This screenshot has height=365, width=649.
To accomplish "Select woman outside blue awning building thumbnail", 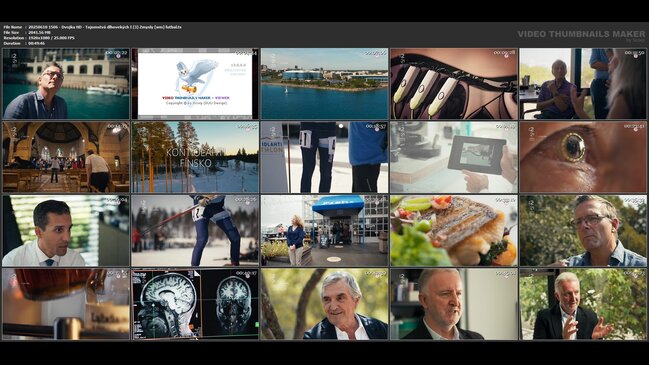I will click(324, 231).
